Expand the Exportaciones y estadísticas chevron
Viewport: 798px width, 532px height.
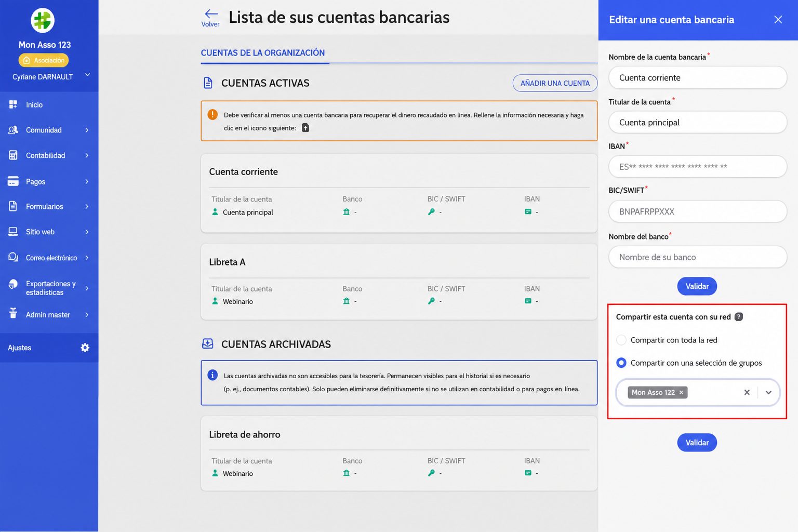(x=87, y=288)
